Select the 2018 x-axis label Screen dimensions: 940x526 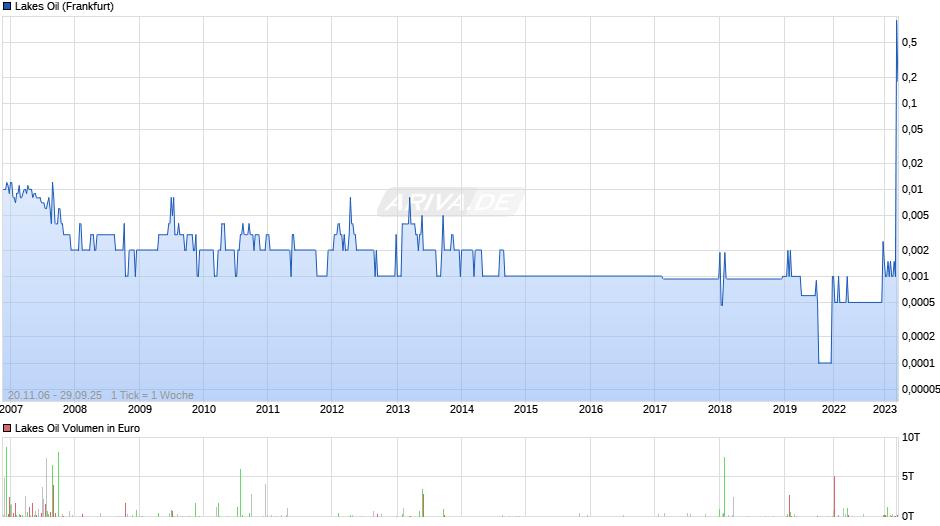click(720, 409)
